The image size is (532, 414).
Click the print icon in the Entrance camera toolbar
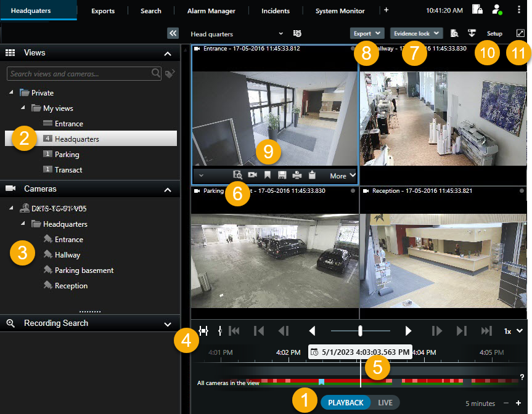click(297, 175)
